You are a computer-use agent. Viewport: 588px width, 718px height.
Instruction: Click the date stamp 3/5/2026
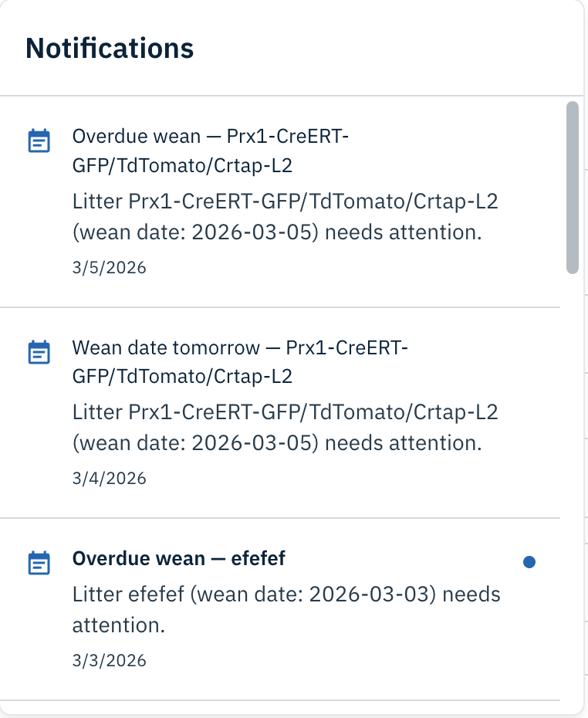click(x=108, y=267)
